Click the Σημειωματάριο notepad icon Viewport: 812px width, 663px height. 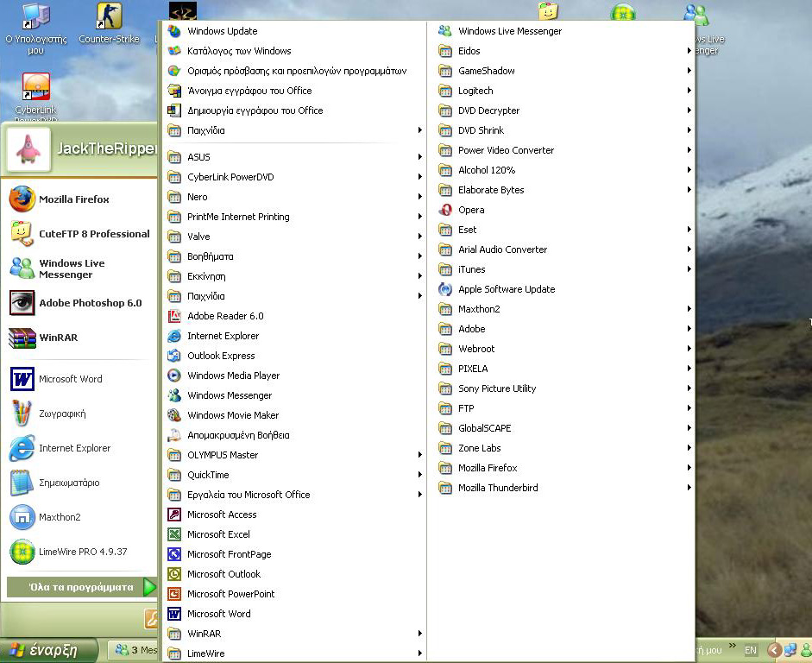coord(22,483)
